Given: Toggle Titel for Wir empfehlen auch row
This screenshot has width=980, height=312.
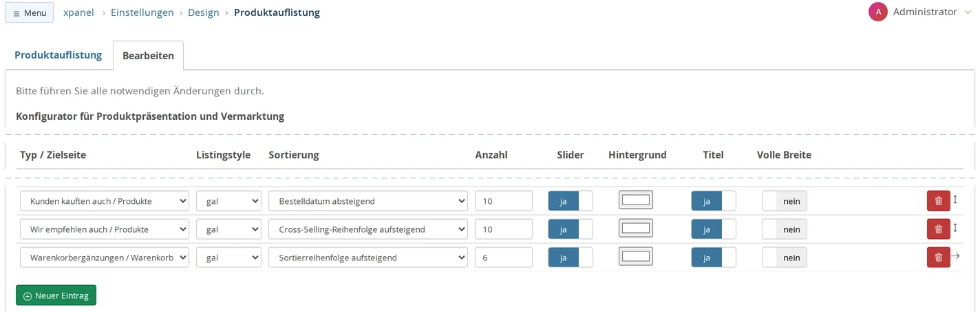Looking at the screenshot, I should click(714, 229).
